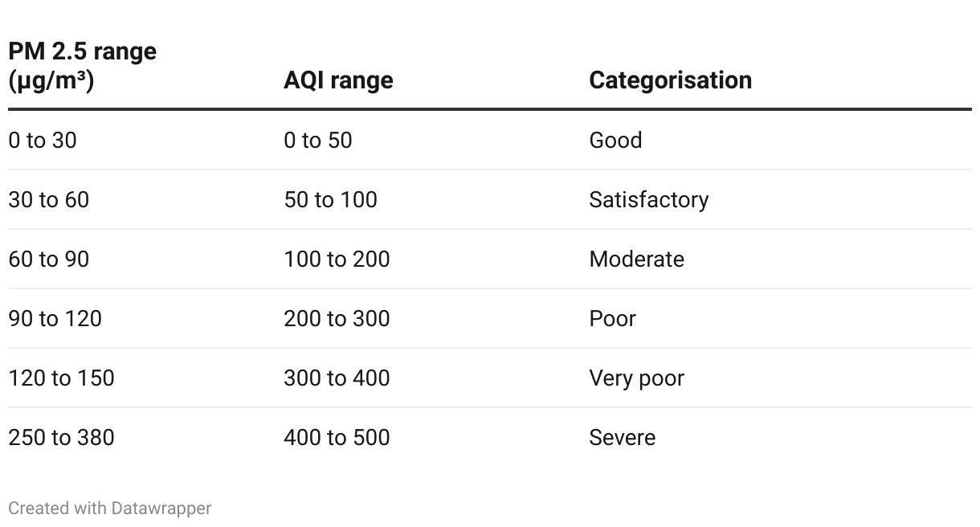
Task: Select the Poor category cell
Action: point(613,319)
